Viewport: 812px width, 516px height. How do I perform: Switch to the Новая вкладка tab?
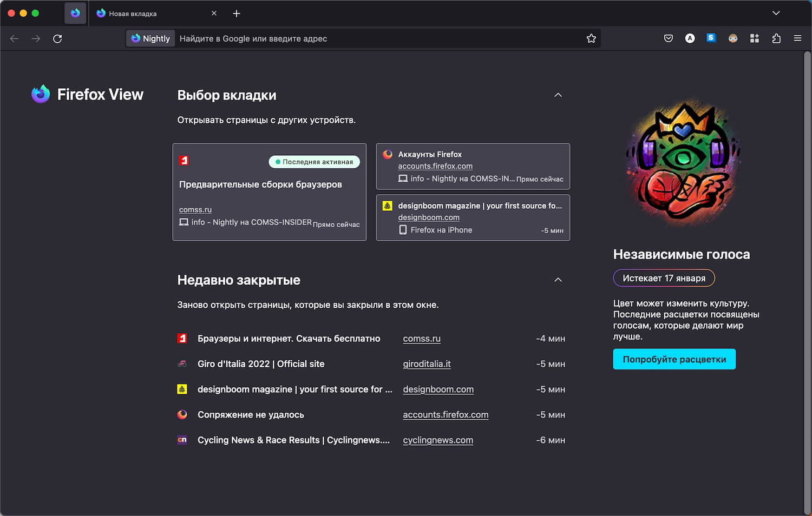point(156,13)
